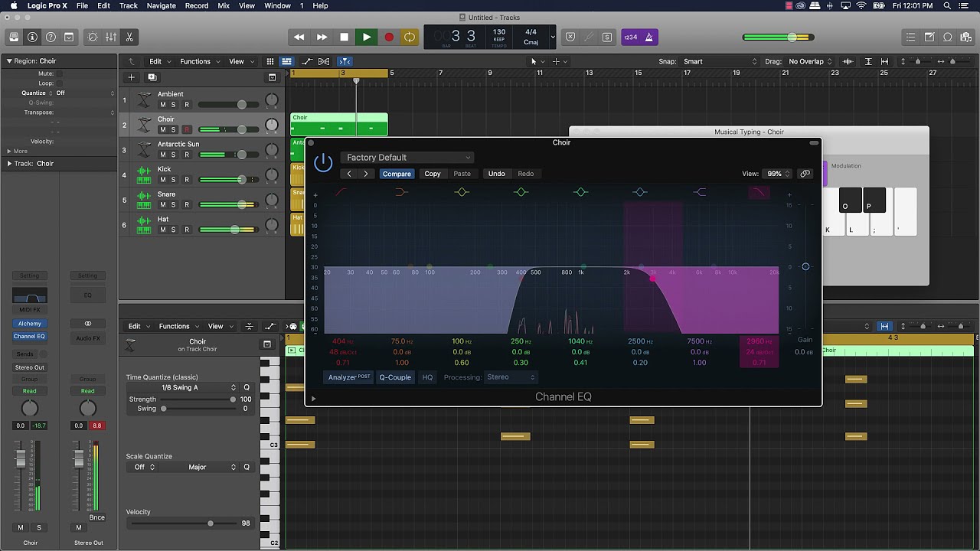Open the 1/8 Swing A quantize dropdown

point(183,388)
